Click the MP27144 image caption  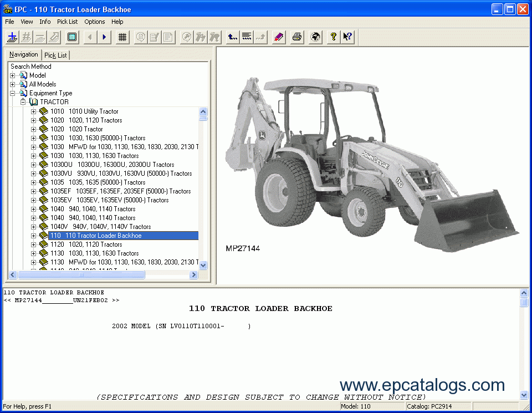(x=243, y=248)
